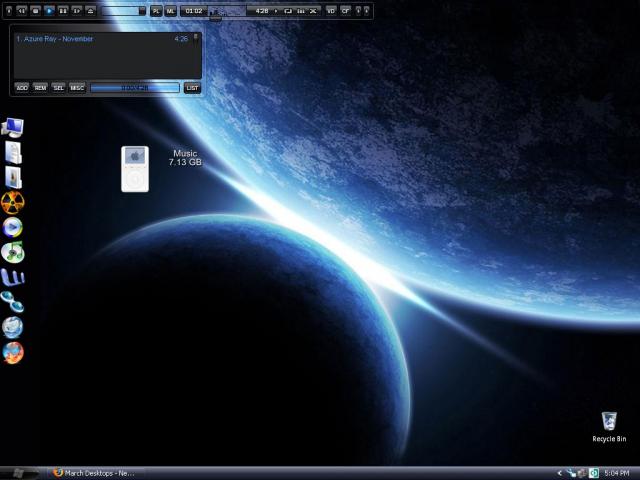Toggle the repeat button in Winamp
The width and height of the screenshot is (640, 480).
[x=288, y=11]
